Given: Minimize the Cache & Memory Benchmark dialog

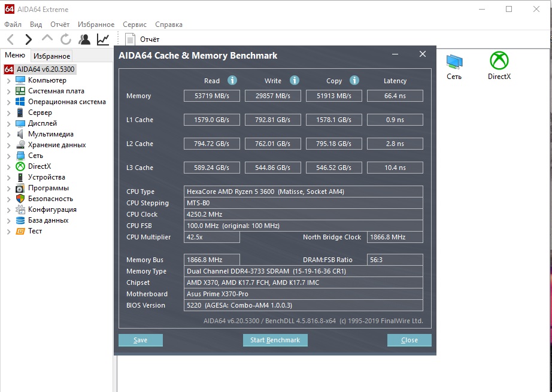Looking at the screenshot, I should coord(395,54).
